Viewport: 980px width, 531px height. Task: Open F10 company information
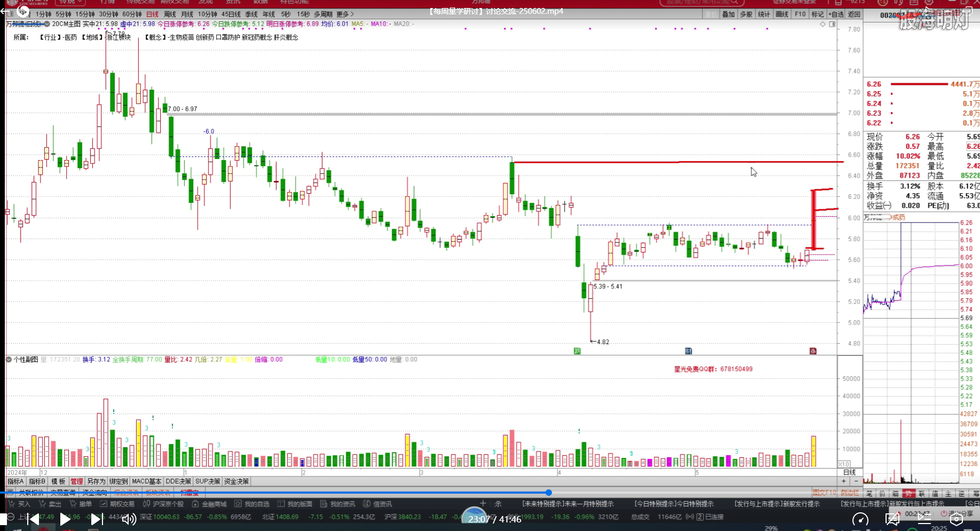(800, 14)
